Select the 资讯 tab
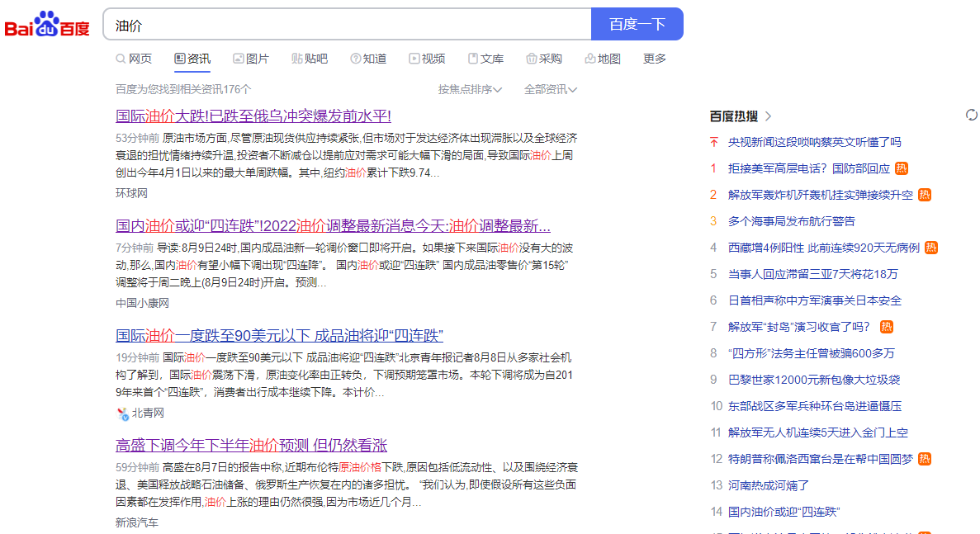The height and width of the screenshot is (534, 980). (x=192, y=59)
